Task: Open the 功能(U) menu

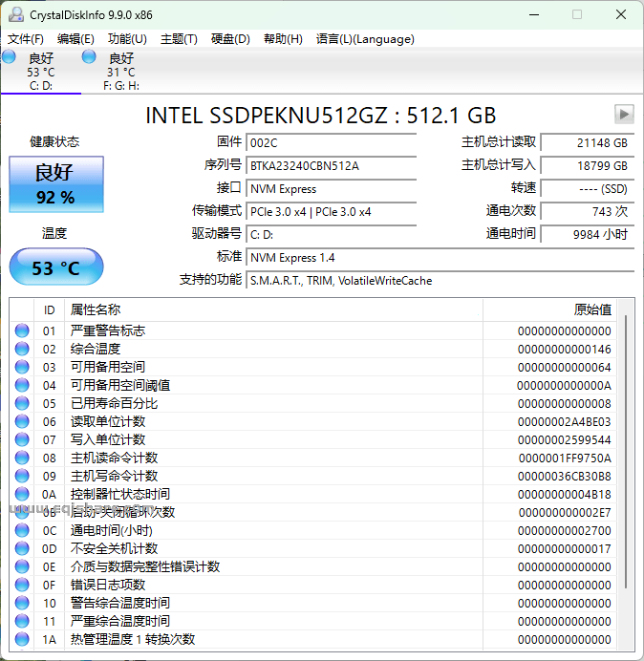Action: [x=127, y=39]
